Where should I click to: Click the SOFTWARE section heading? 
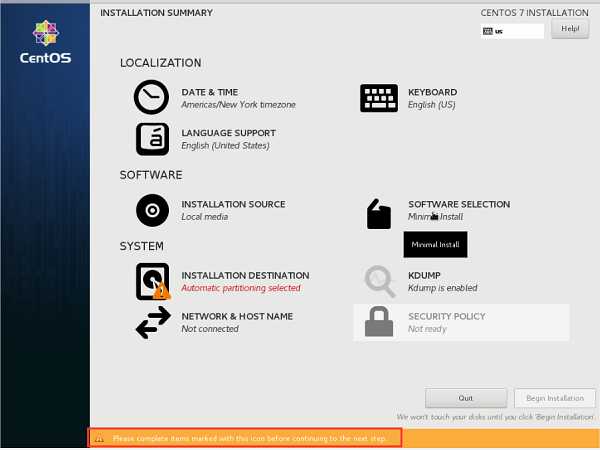(151, 175)
